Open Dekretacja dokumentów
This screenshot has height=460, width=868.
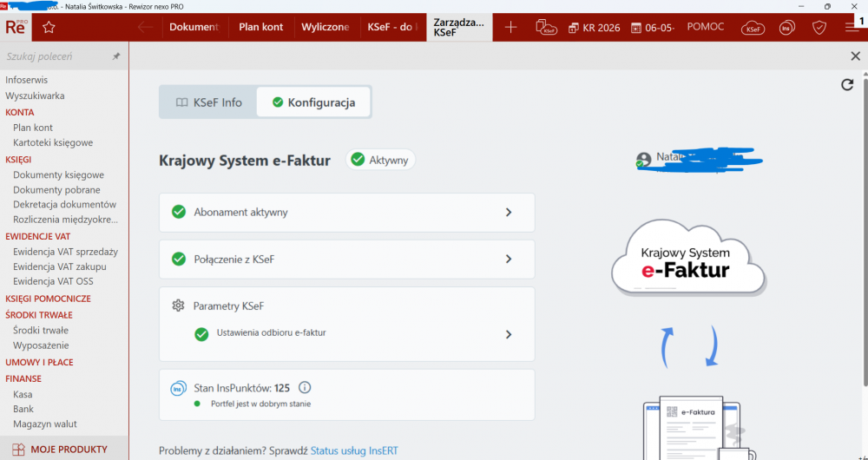click(65, 204)
